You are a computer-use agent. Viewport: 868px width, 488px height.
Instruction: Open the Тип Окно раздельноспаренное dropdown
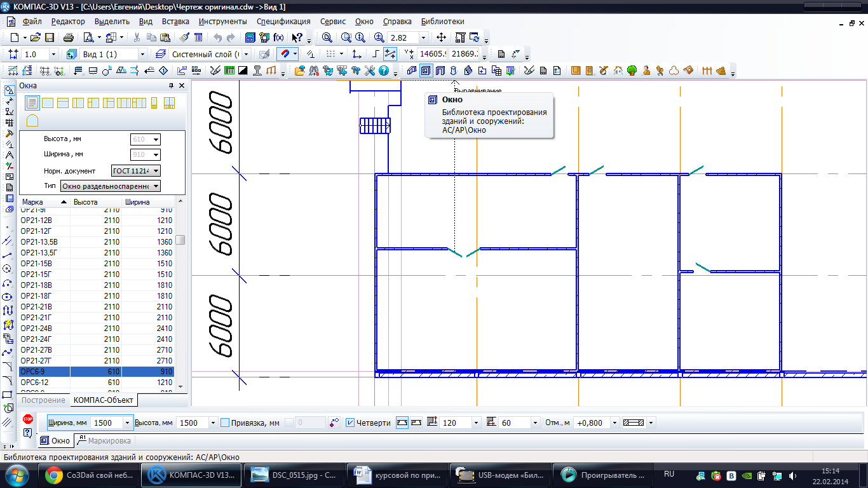pos(156,186)
